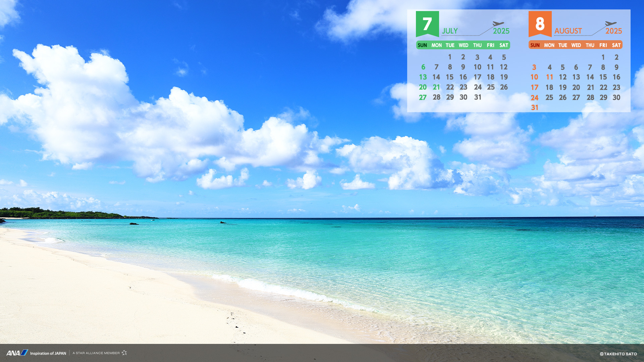The image size is (644, 362).
Task: Click the AUGUST month label
Action: tap(568, 31)
